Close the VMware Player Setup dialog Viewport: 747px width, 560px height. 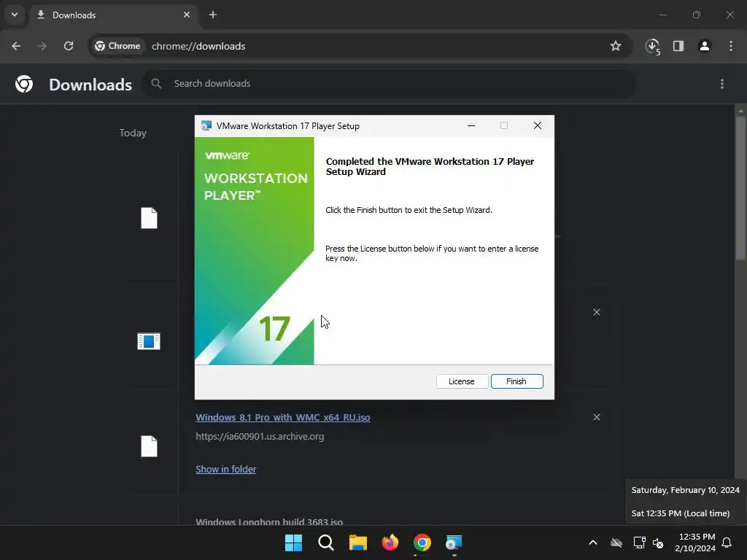[x=538, y=125]
